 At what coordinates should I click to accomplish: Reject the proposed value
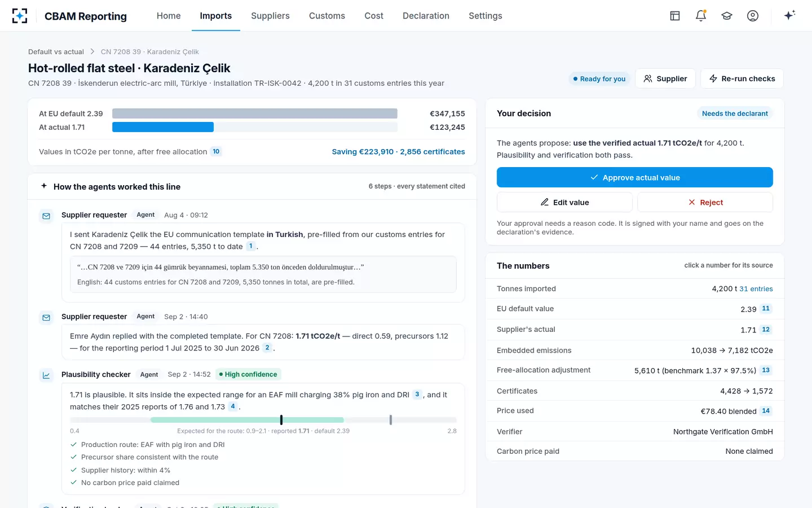(x=705, y=202)
